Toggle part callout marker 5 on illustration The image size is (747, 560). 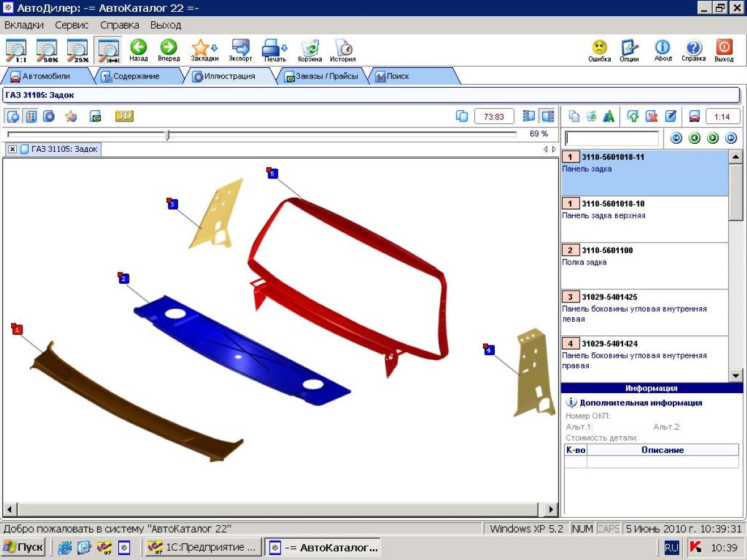click(x=273, y=174)
